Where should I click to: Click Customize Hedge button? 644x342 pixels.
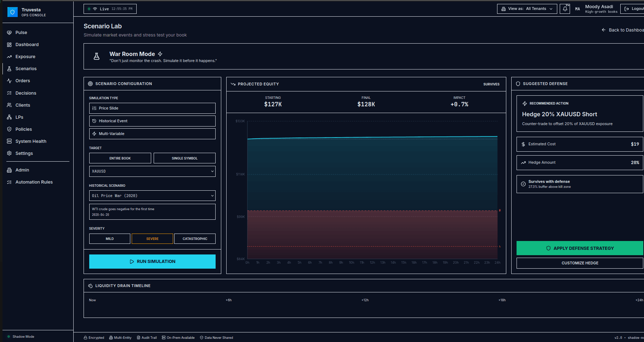[580, 263]
